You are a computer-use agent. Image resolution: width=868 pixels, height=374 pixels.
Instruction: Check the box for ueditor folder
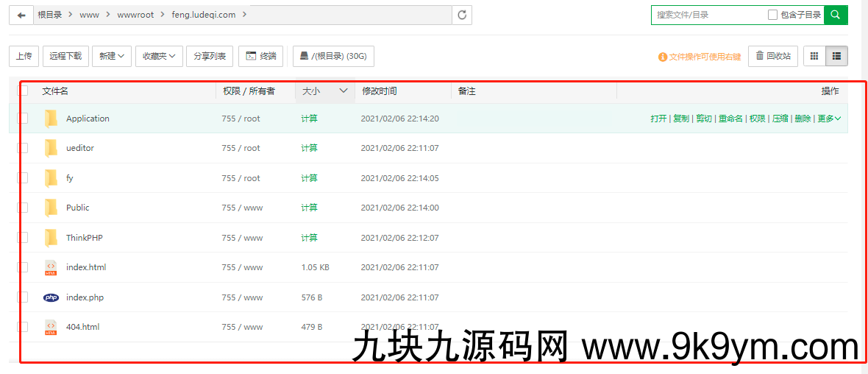point(24,148)
